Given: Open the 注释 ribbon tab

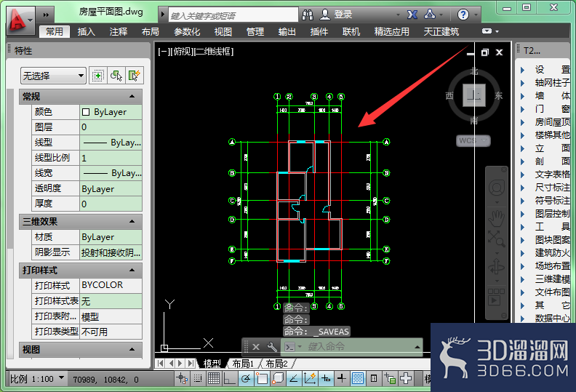Looking at the screenshot, I should point(119,31).
